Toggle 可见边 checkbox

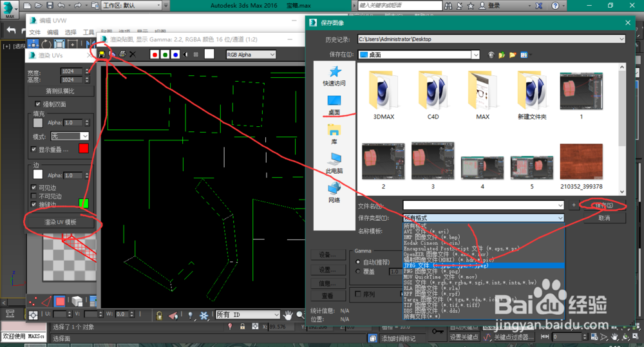tap(33, 187)
